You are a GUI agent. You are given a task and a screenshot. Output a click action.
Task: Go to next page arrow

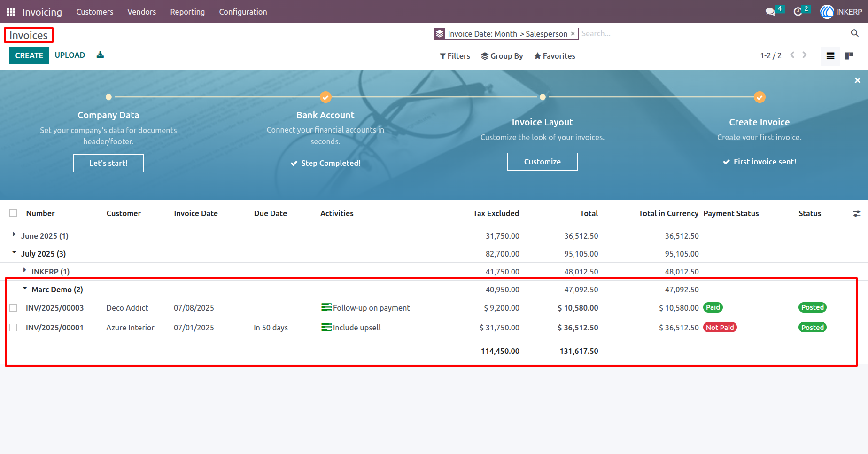tap(805, 55)
